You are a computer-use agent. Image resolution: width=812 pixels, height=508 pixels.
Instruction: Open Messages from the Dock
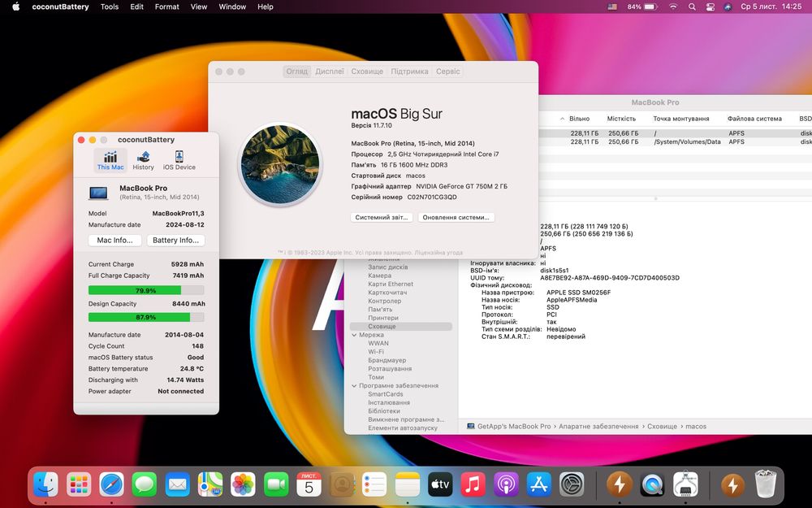pos(145,484)
